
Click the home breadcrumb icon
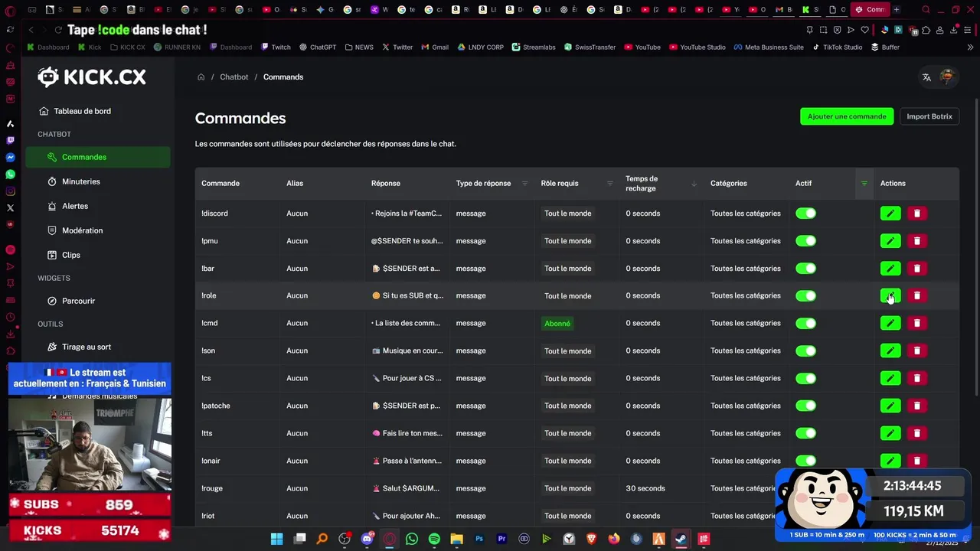[201, 77]
